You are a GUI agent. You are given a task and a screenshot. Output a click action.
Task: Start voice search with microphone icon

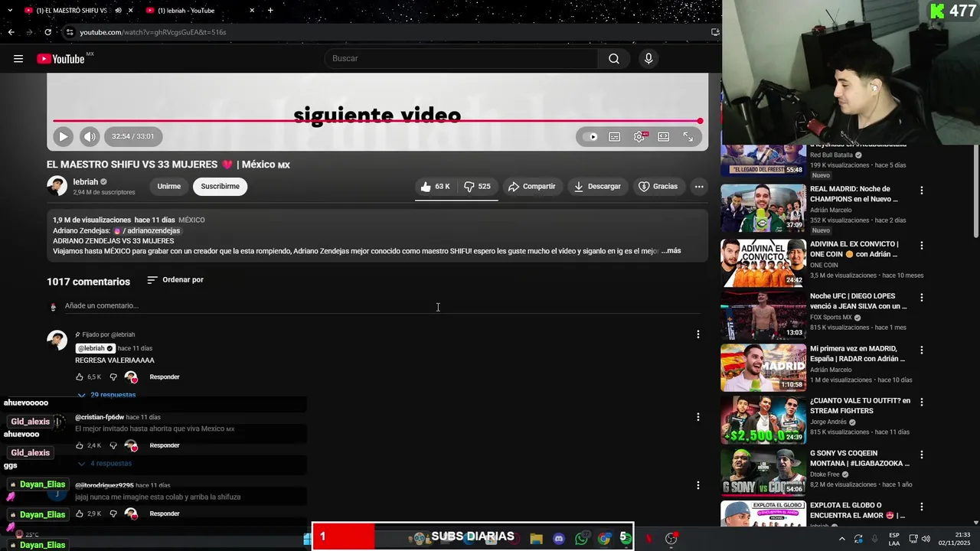coord(648,58)
